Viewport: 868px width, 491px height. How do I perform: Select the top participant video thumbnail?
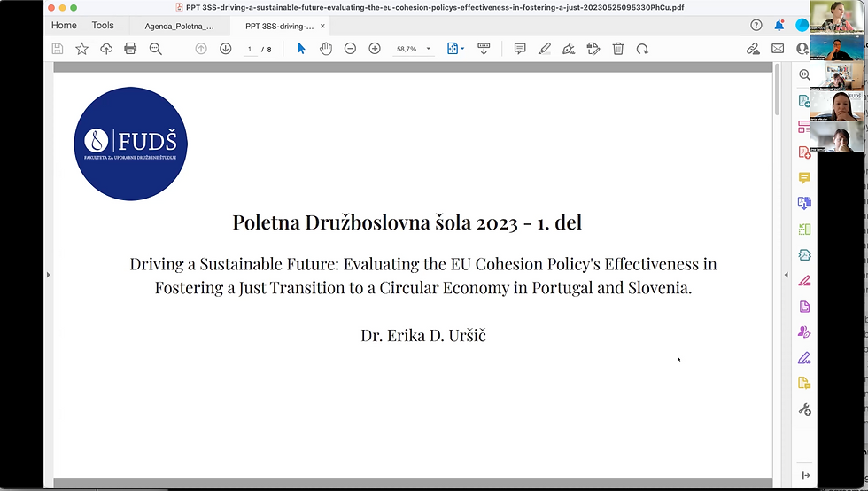click(x=836, y=17)
